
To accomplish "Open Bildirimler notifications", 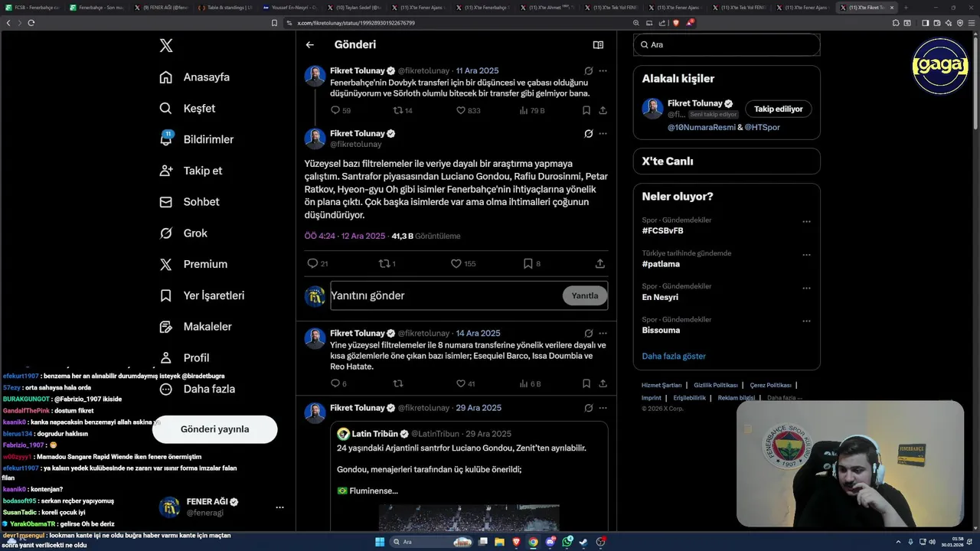I will (196, 139).
